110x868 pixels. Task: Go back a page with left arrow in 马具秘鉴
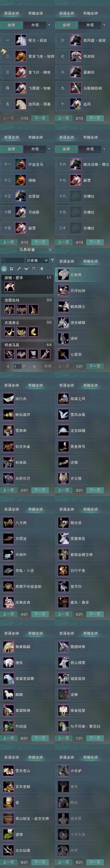pyautogui.click(x=8, y=366)
